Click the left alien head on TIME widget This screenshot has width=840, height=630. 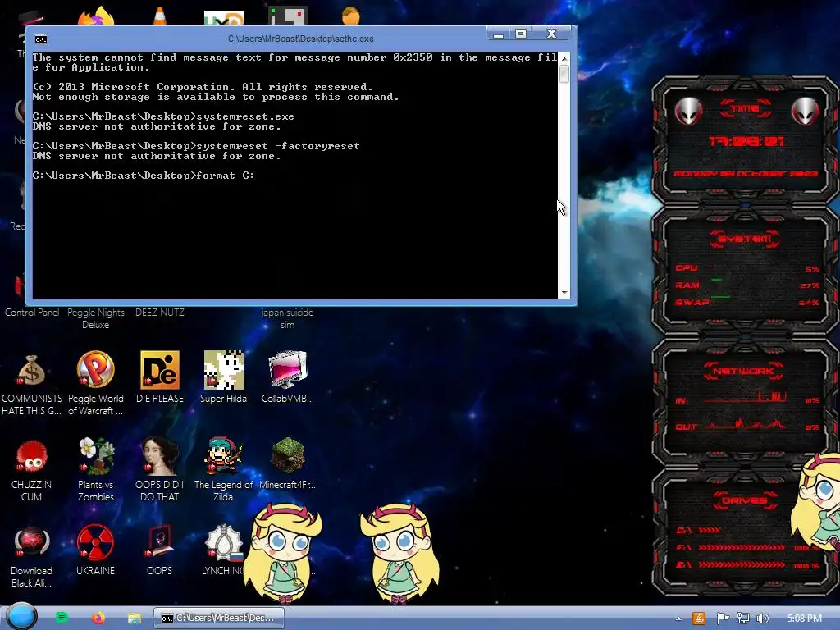click(688, 111)
